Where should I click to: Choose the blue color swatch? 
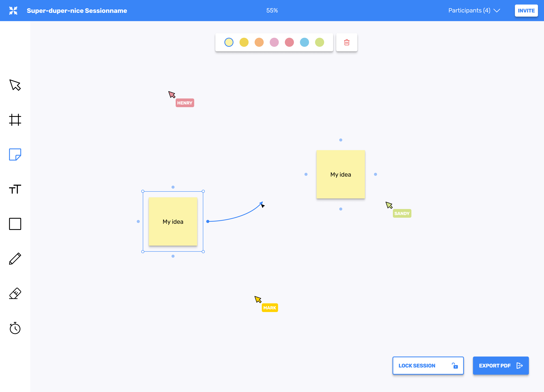coord(304,42)
